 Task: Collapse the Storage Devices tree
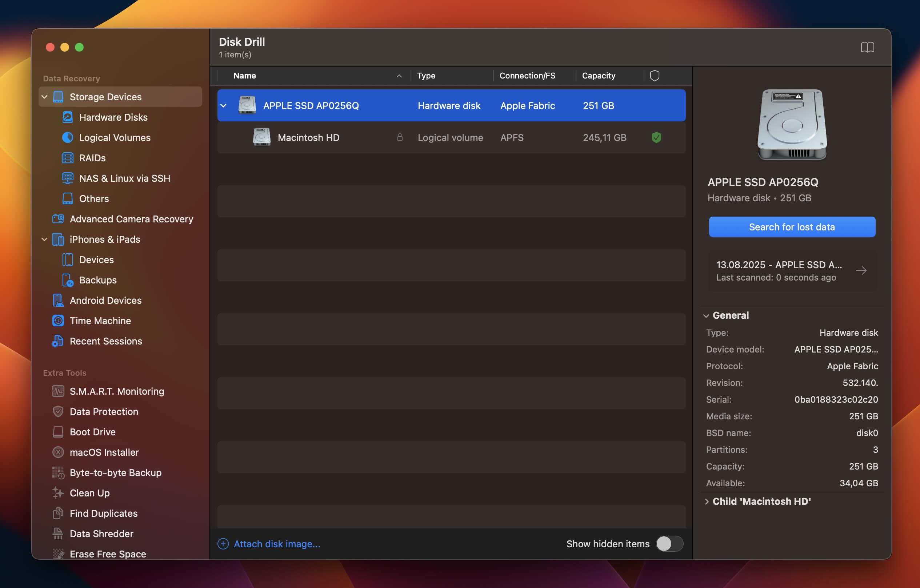click(44, 97)
